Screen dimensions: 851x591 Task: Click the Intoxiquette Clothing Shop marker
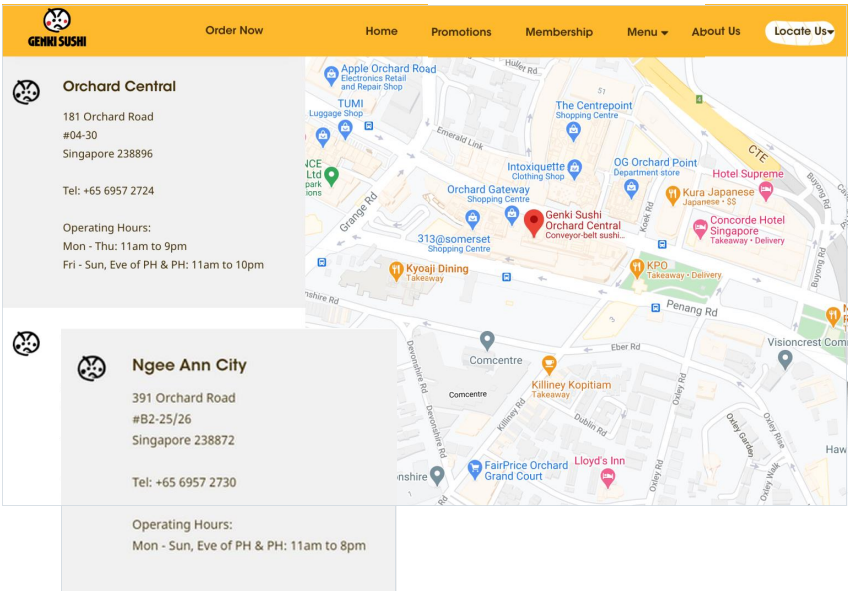(x=575, y=169)
